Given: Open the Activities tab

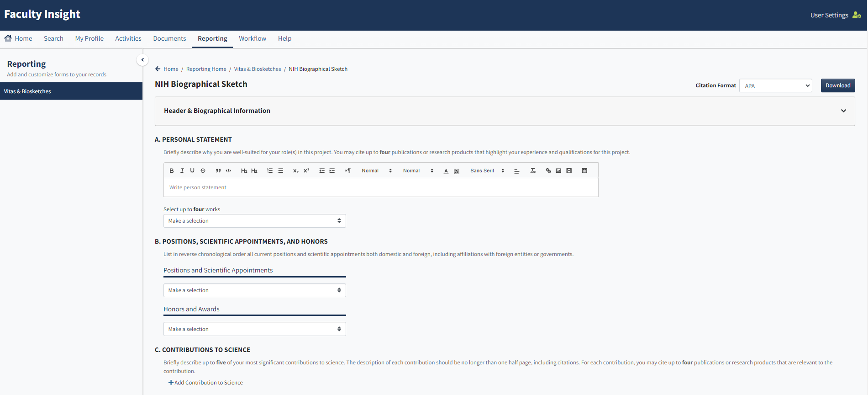Looking at the screenshot, I should pos(128,38).
